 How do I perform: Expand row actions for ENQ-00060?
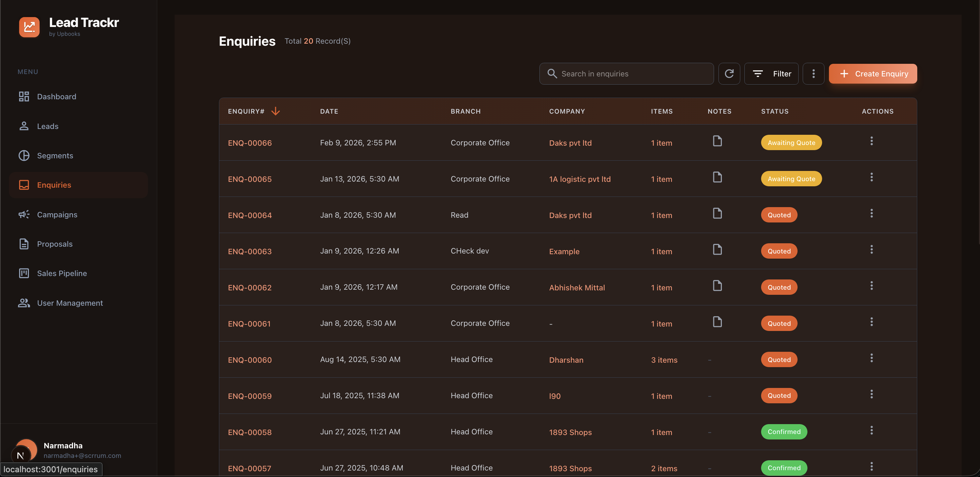pos(871,358)
